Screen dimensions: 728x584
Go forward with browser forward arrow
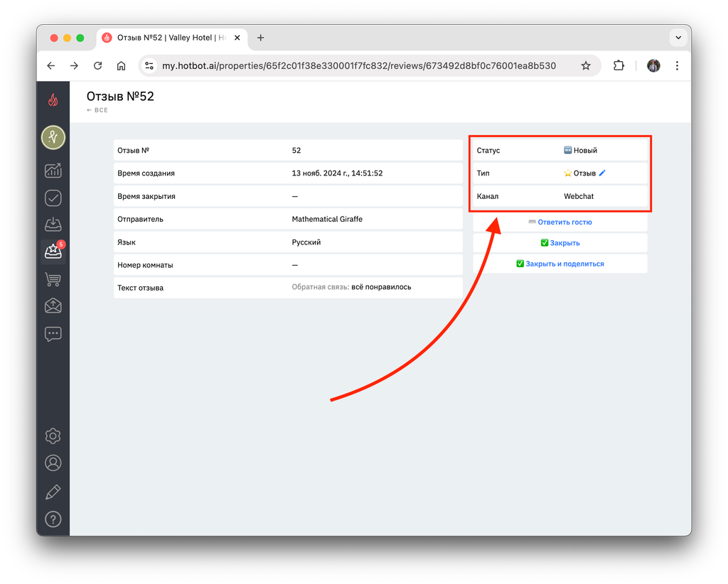pyautogui.click(x=74, y=66)
